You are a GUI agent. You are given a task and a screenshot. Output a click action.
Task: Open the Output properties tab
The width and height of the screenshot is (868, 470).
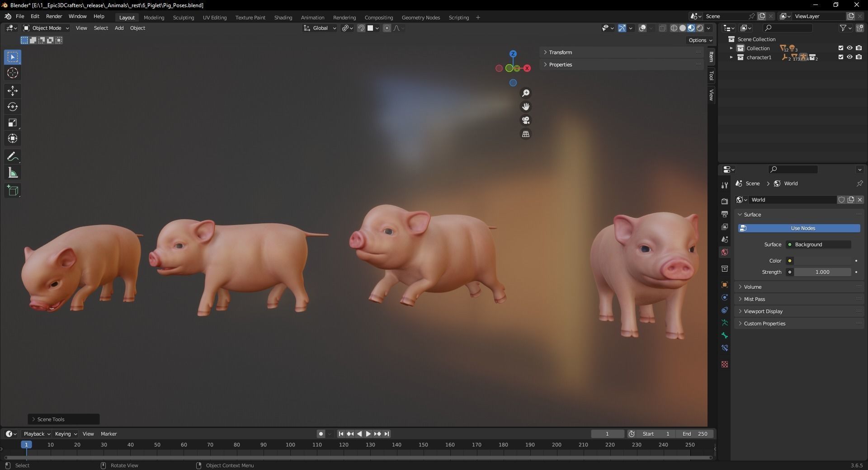pyautogui.click(x=725, y=214)
